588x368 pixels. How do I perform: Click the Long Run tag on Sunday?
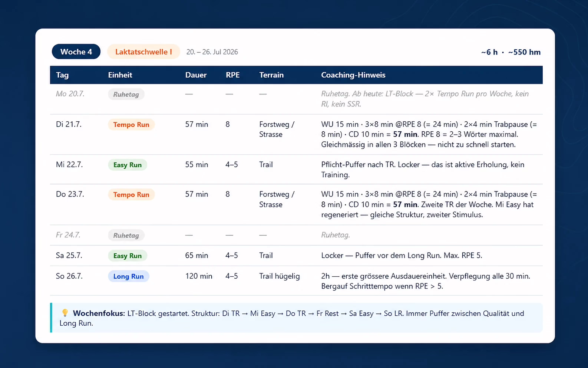[x=129, y=276]
